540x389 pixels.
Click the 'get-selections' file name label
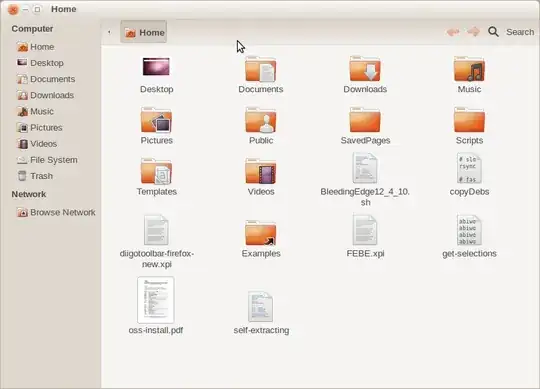point(469,254)
